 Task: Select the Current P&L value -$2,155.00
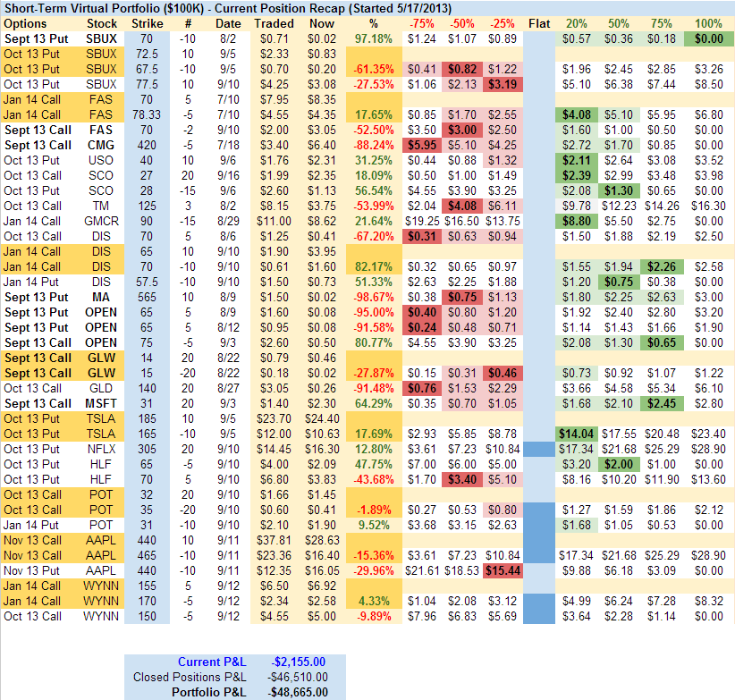click(x=299, y=662)
